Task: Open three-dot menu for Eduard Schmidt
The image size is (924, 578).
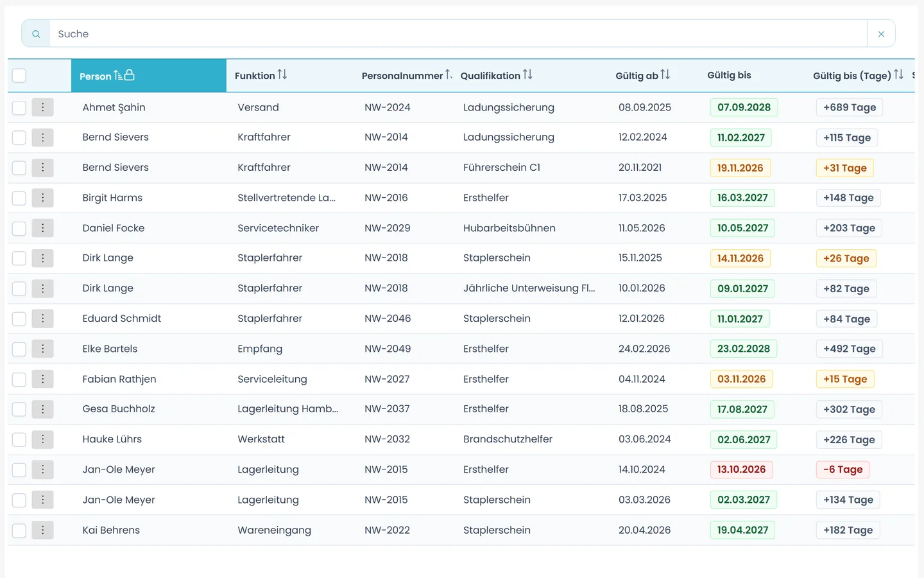Action: (x=43, y=319)
